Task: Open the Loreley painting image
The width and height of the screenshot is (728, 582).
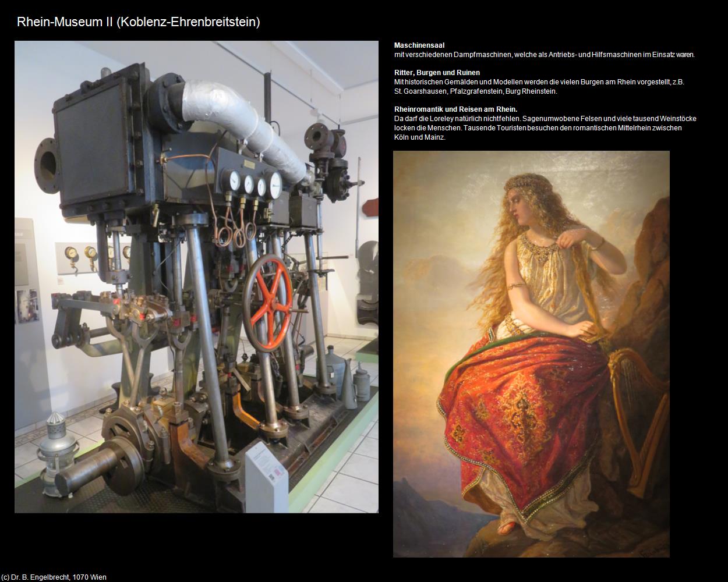Action: (531, 354)
